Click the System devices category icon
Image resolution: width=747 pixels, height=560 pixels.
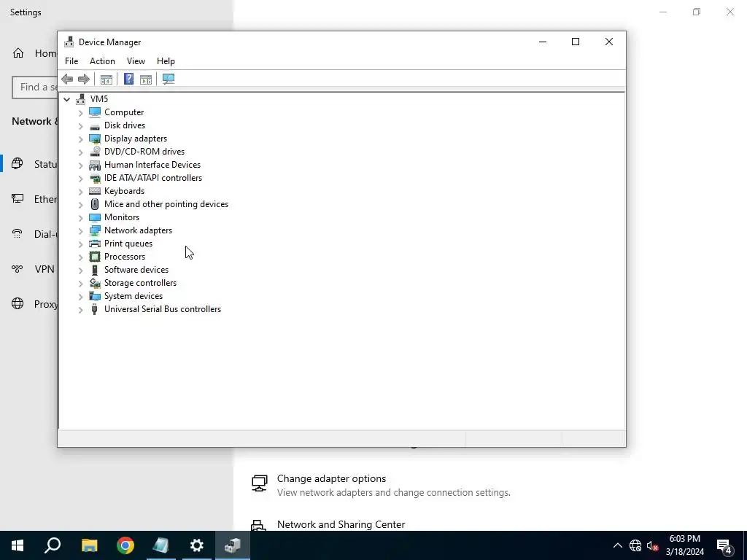pyautogui.click(x=95, y=296)
